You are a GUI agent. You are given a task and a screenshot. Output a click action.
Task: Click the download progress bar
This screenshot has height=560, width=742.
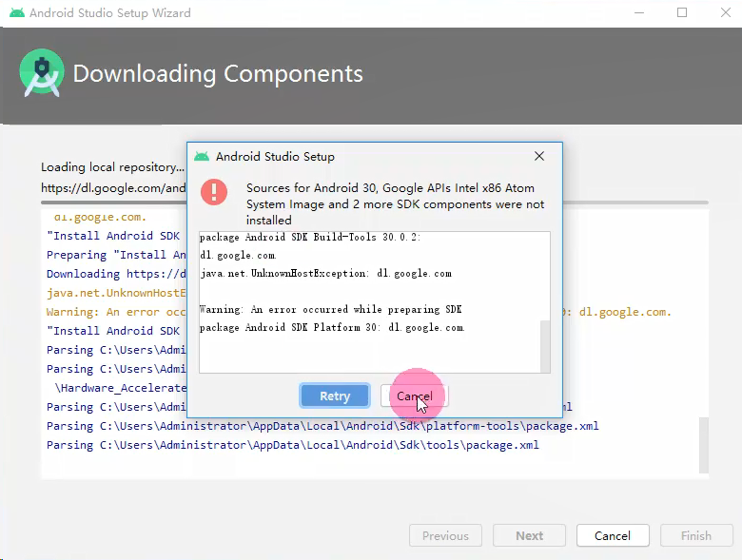click(374, 203)
